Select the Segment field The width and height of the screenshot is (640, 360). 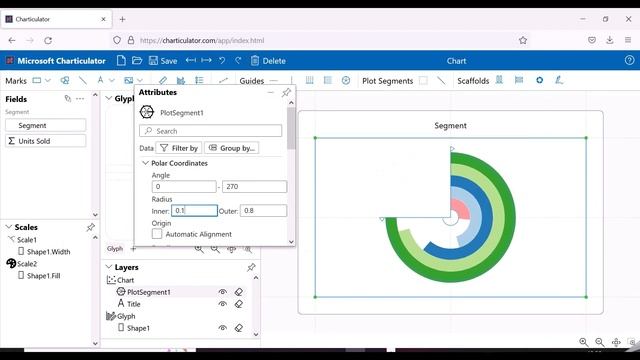click(x=46, y=125)
